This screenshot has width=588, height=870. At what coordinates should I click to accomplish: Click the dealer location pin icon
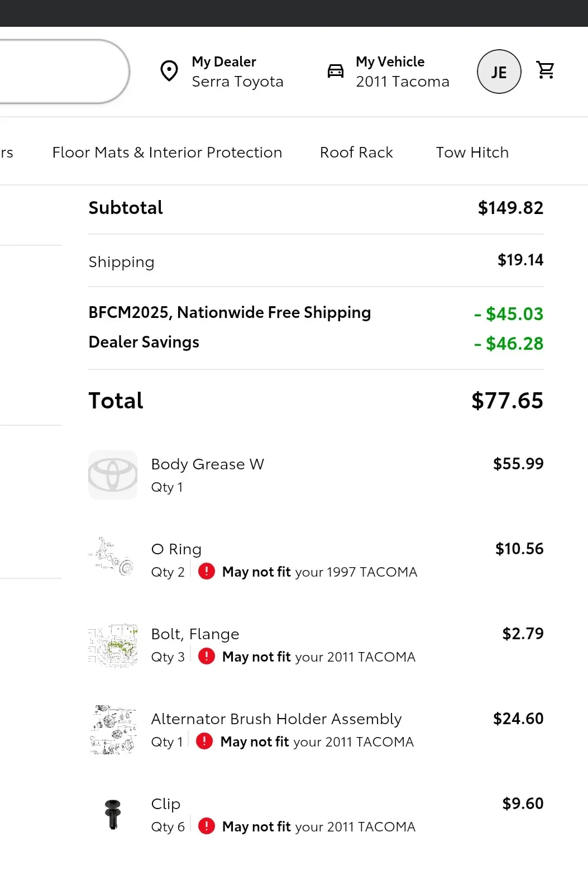169,71
